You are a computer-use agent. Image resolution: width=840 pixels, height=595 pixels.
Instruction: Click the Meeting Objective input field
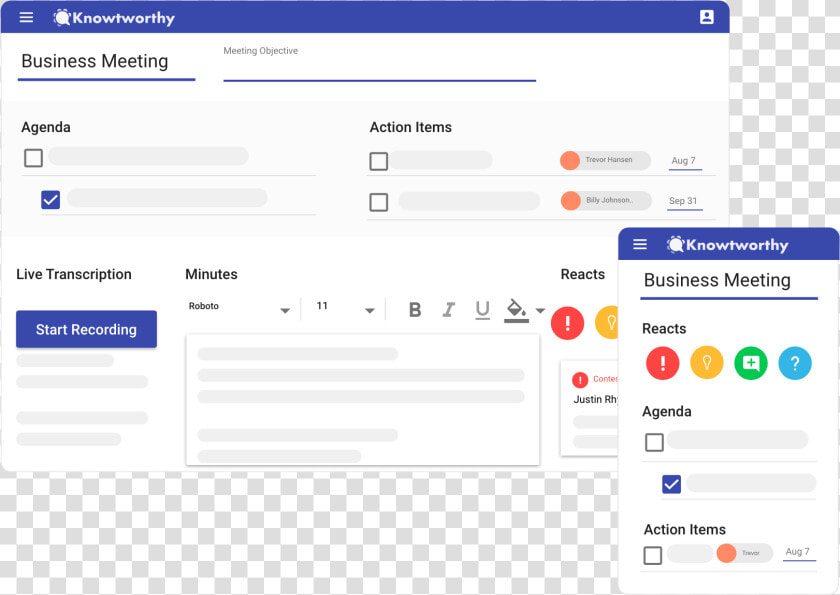[379, 63]
